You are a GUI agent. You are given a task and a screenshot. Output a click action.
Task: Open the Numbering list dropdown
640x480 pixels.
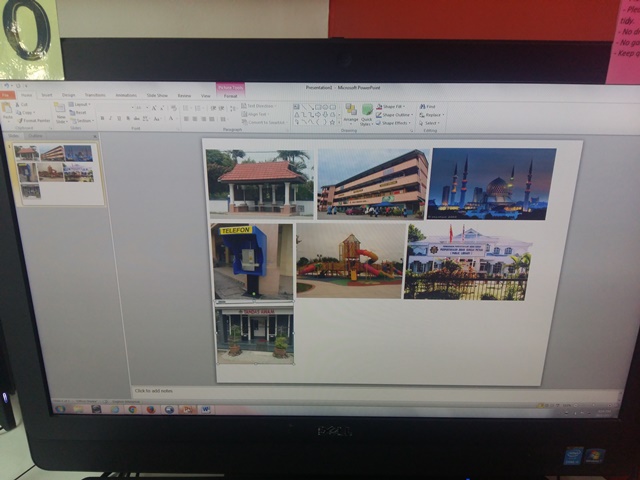[x=199, y=108]
